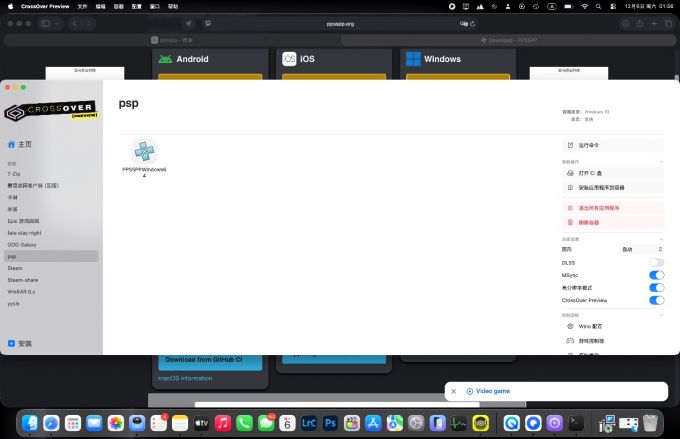The height and width of the screenshot is (439, 680).
Task: Go to the 主页 home page in sidebar
Action: [x=20, y=144]
